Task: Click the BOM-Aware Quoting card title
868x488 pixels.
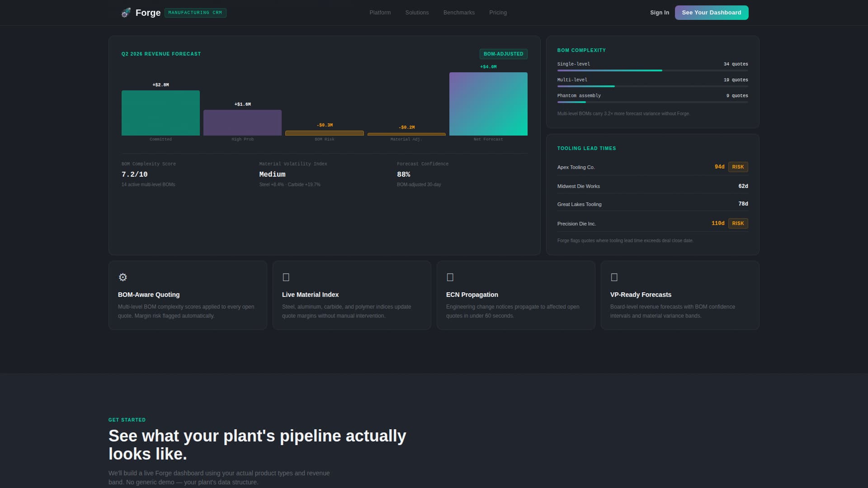Action: pyautogui.click(x=149, y=295)
